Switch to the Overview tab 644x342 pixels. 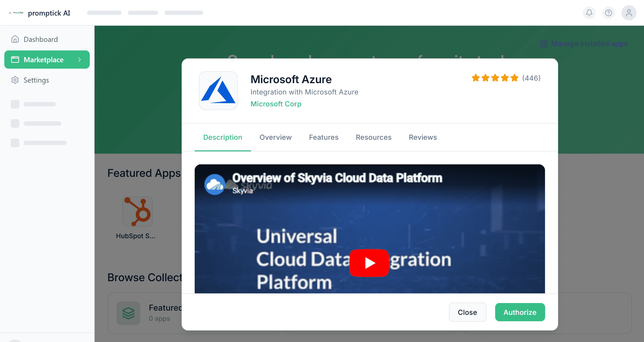point(275,137)
